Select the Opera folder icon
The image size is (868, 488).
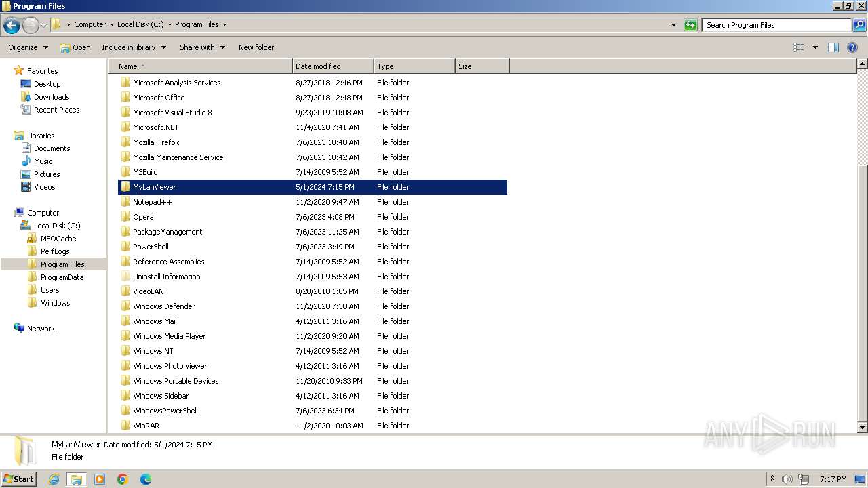click(x=125, y=217)
